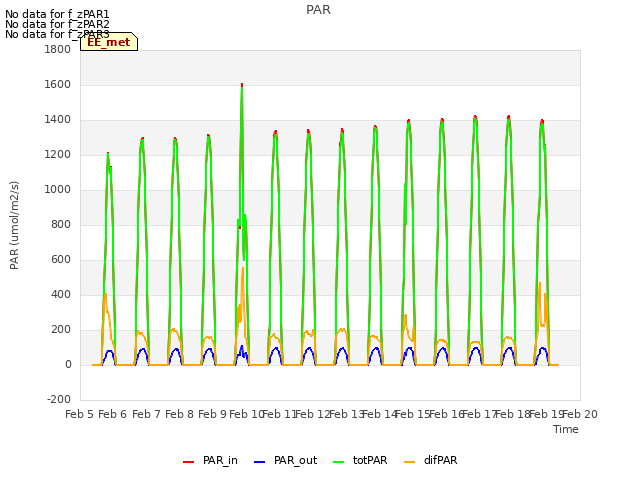Click the Feb 10 spike peak near 1600
The height and width of the screenshot is (480, 640).
[242, 85]
